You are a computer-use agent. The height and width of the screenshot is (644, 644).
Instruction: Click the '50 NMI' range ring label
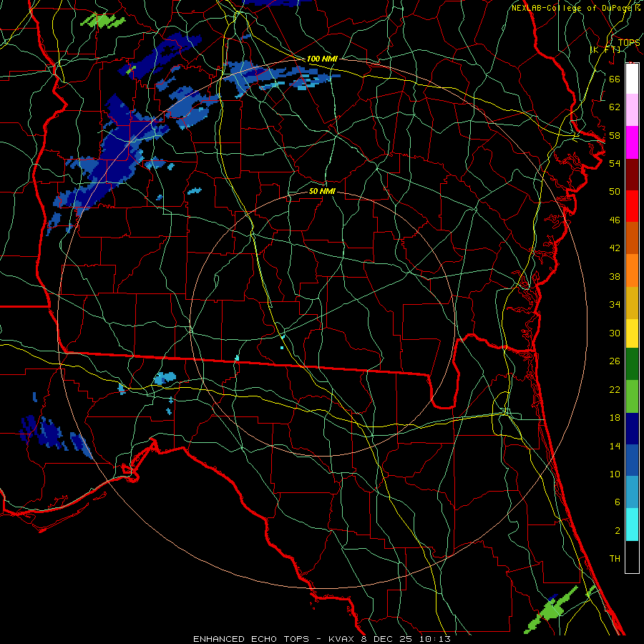[322, 191]
